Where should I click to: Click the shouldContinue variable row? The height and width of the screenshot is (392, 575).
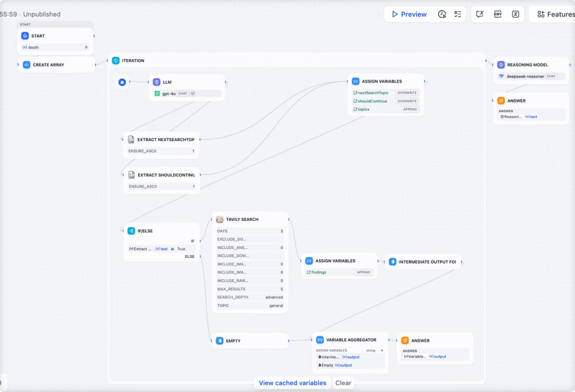pos(386,101)
